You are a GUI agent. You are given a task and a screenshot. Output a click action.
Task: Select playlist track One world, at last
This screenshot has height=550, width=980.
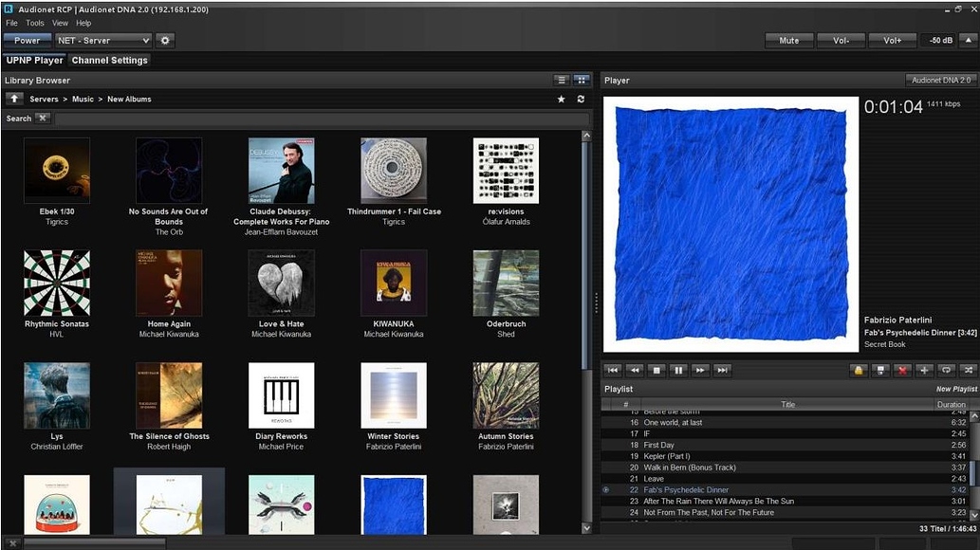click(785, 423)
